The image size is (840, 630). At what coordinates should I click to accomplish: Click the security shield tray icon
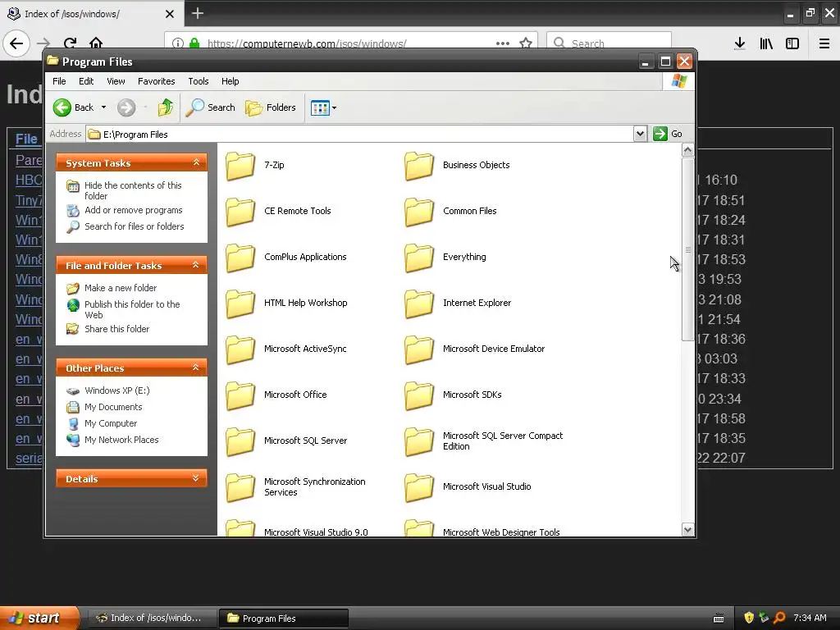coord(748,618)
